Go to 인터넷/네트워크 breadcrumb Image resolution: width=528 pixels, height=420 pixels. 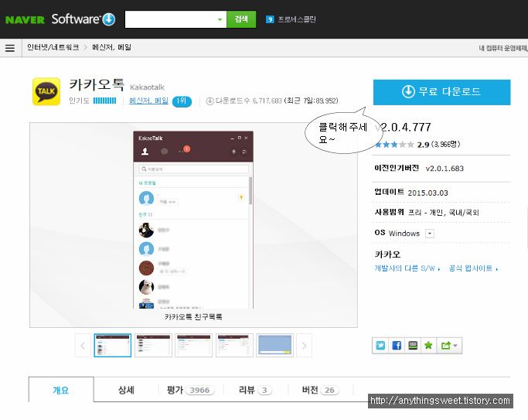click(x=53, y=47)
